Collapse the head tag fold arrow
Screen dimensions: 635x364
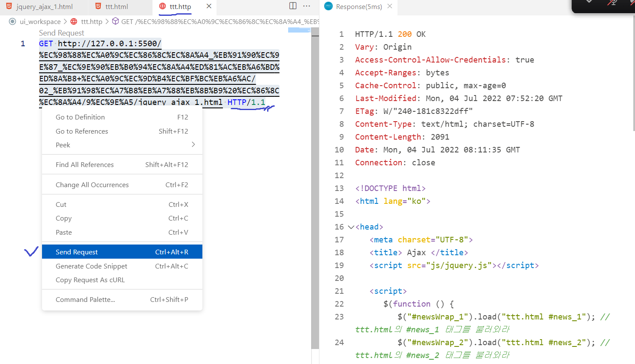pyautogui.click(x=351, y=227)
